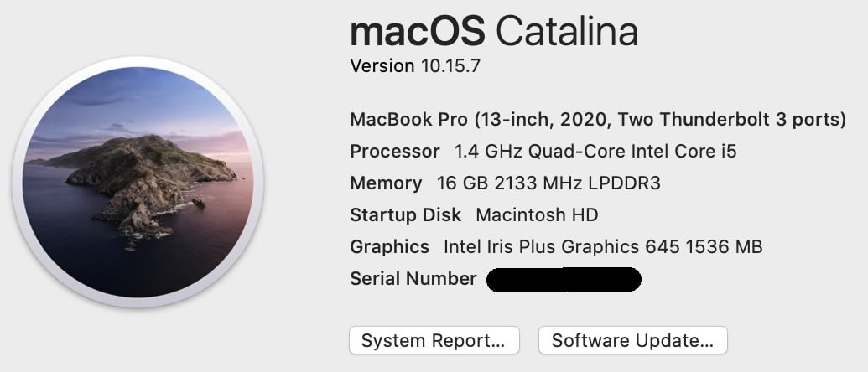This screenshot has width=868, height=372.
Task: Open the System Report window
Action: point(434,340)
